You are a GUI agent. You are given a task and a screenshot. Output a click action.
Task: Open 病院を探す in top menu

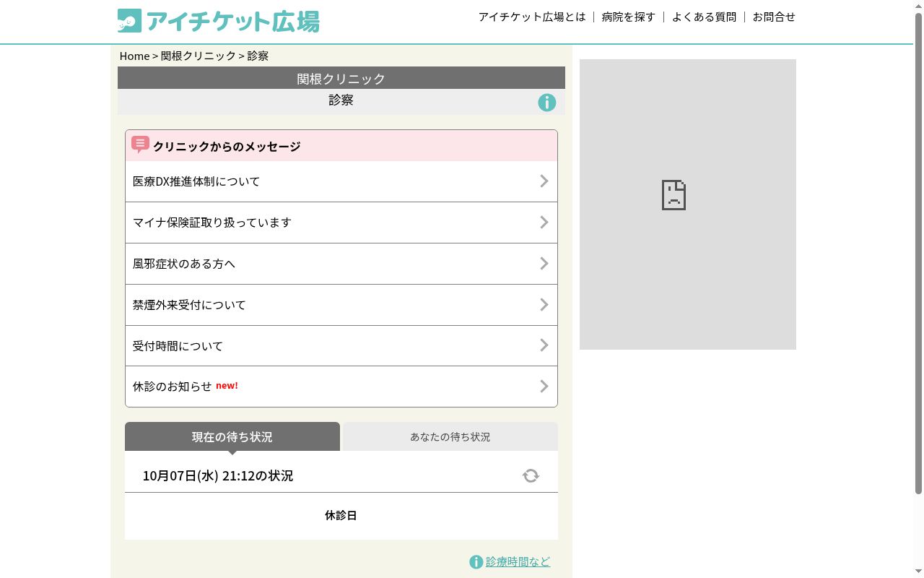pos(629,17)
